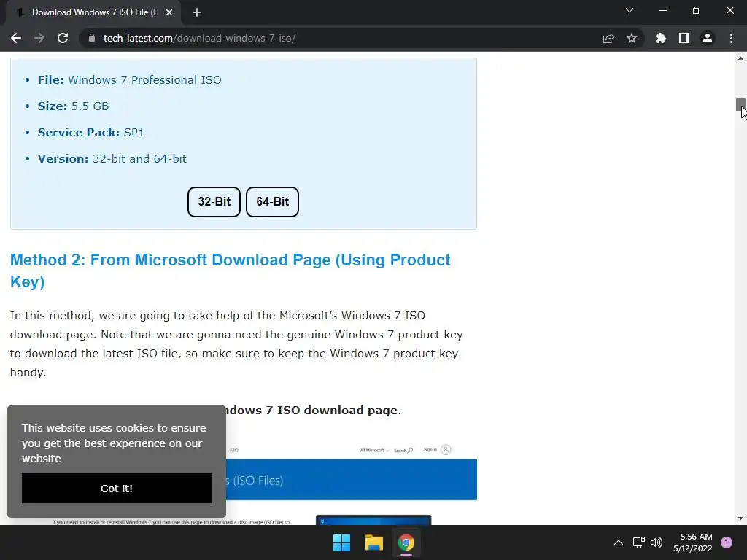The height and width of the screenshot is (560, 747).
Task: Go back to the previous page
Action: pyautogui.click(x=16, y=38)
